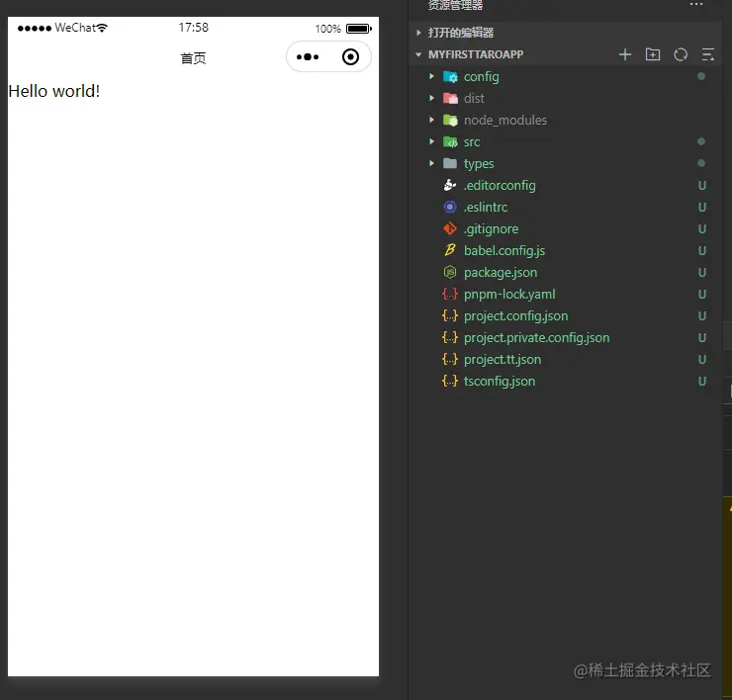Refresh the explorer file tree
This screenshot has width=732, height=700.
click(x=681, y=54)
